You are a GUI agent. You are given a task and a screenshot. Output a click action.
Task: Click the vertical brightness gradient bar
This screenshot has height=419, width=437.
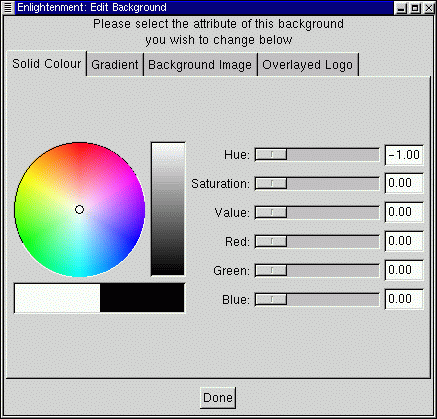(x=168, y=209)
